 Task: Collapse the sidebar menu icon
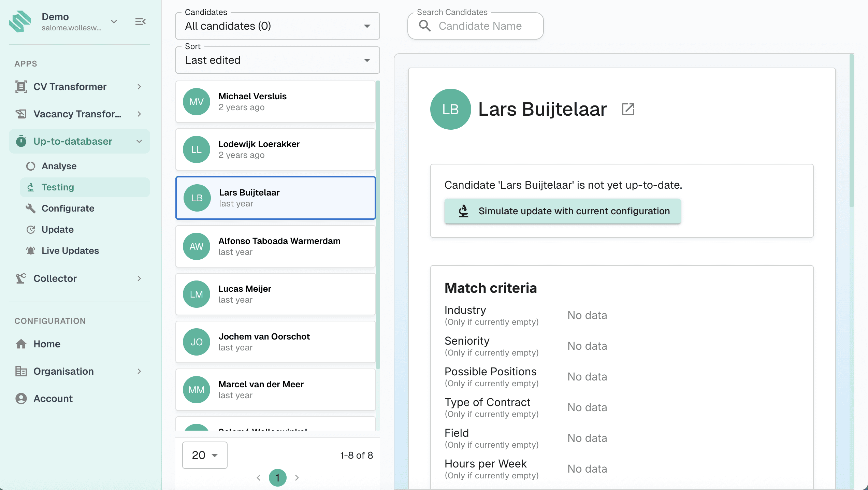[x=140, y=22]
